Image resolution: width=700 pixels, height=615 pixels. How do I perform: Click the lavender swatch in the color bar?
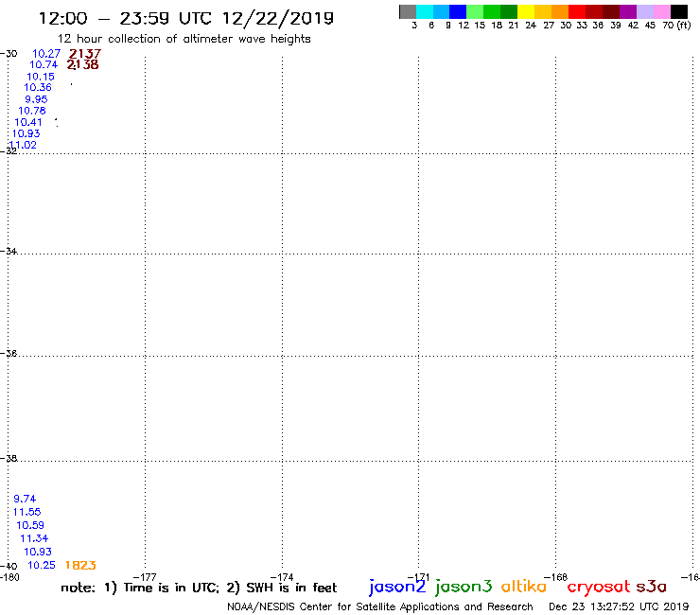[x=644, y=12]
